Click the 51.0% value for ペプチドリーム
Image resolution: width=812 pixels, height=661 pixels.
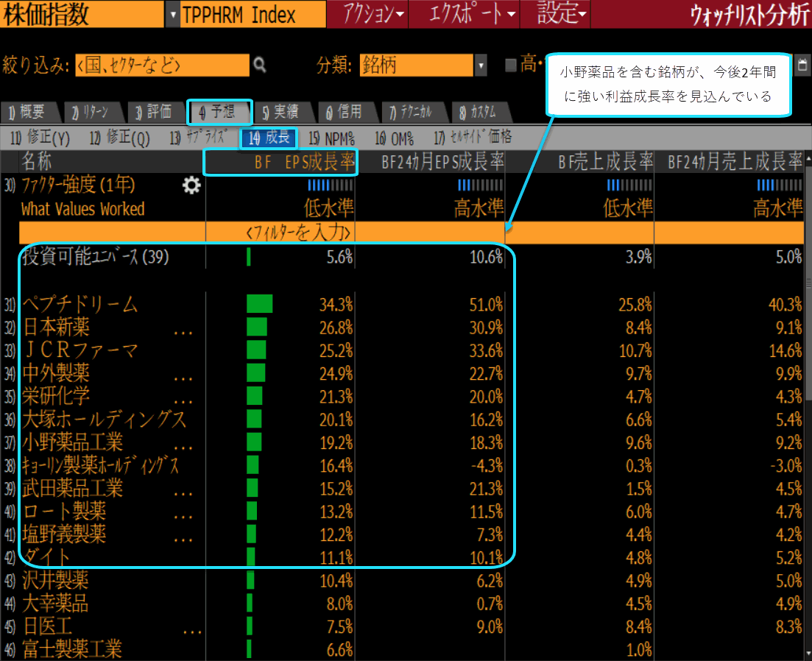pyautogui.click(x=486, y=304)
